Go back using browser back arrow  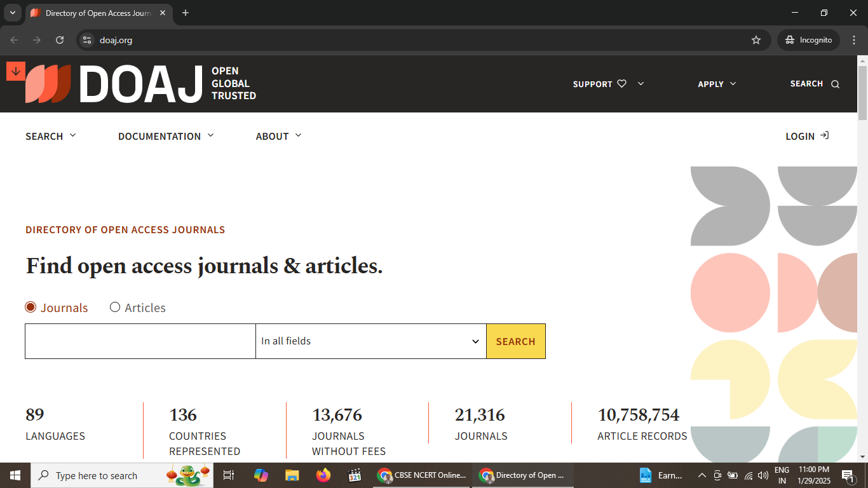(x=14, y=40)
